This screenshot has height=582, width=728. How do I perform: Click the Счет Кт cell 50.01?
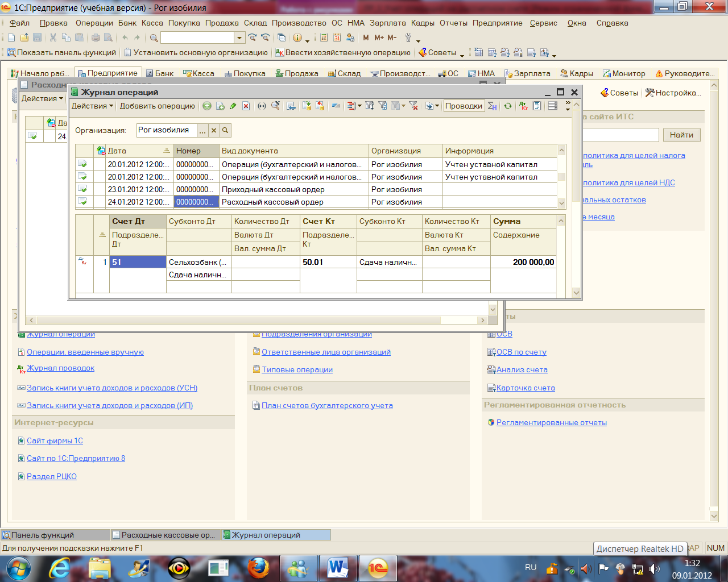pyautogui.click(x=328, y=262)
